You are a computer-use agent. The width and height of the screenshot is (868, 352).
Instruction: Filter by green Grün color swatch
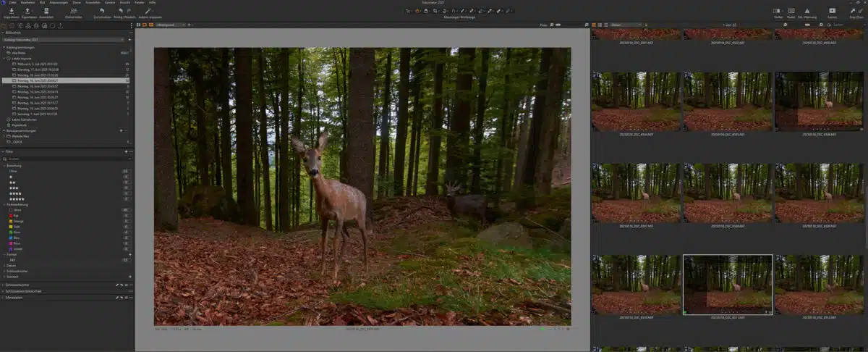click(x=11, y=232)
